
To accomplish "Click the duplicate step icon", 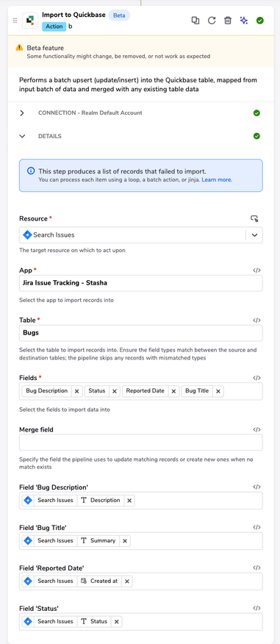I will click(x=195, y=21).
